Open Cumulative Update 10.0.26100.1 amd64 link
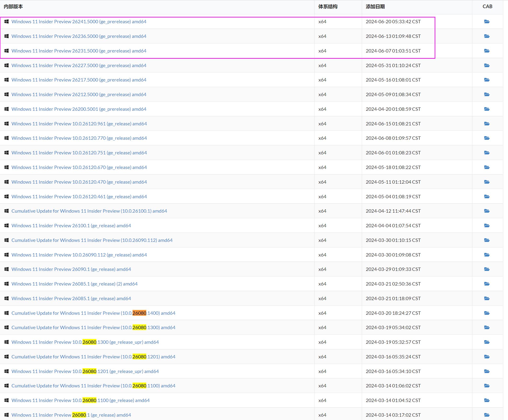The width and height of the screenshot is (508, 420). click(89, 211)
